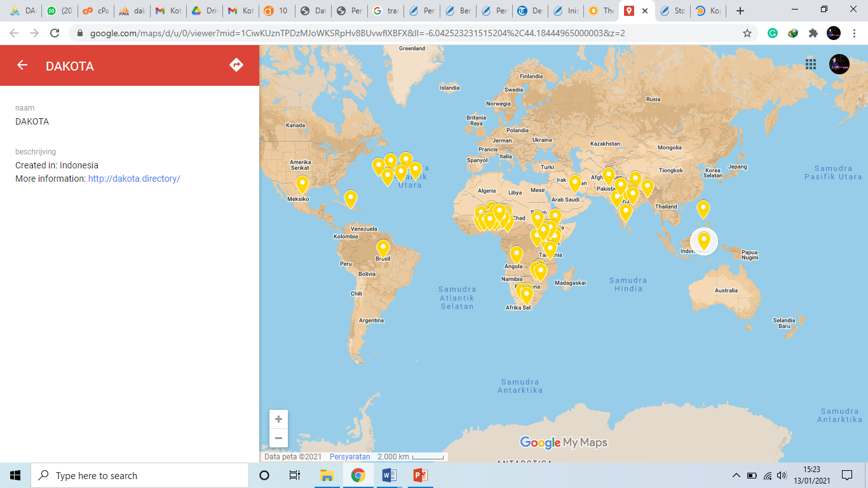The image size is (868, 488).
Task: Zoom out on the map
Action: (x=278, y=438)
